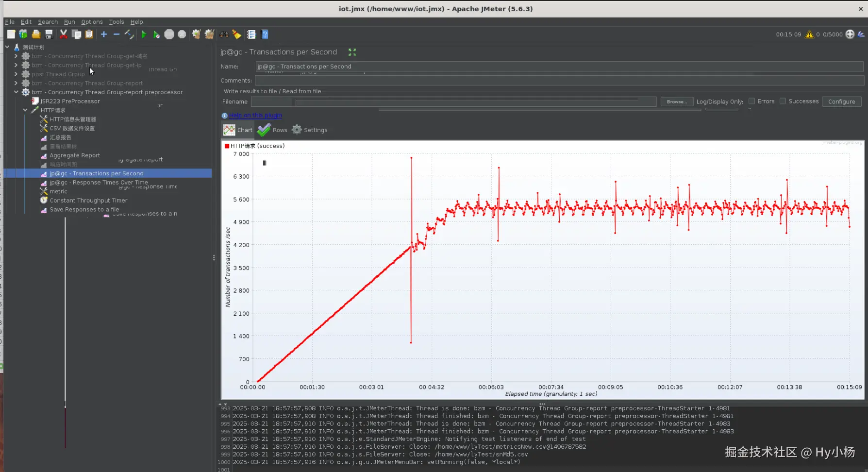Open the Function Helper dialog icon

coord(251,34)
